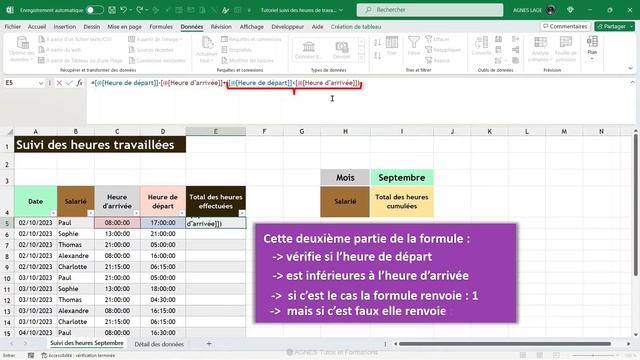Click the Obtenir des données icon
Screen dimensions: 640x360
(x=22, y=42)
